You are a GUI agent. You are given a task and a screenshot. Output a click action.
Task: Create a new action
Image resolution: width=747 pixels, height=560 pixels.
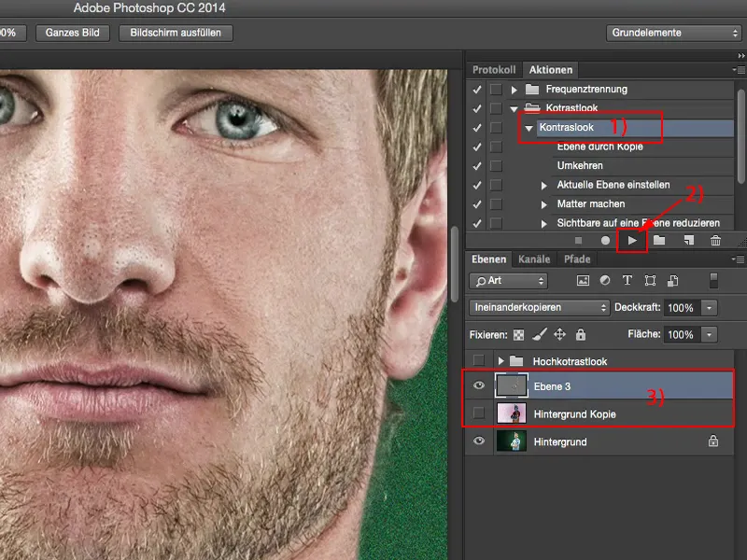click(688, 241)
